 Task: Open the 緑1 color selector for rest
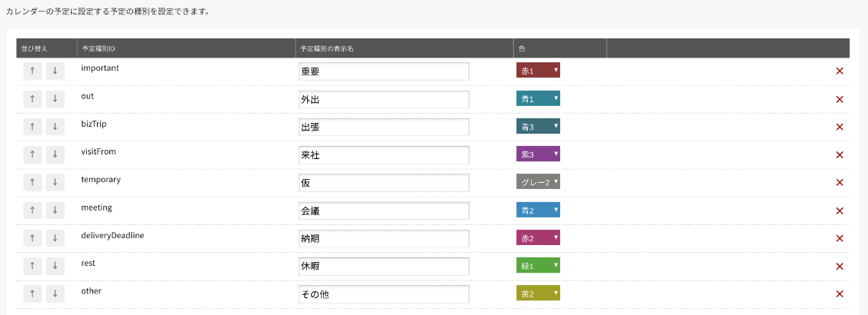point(538,265)
